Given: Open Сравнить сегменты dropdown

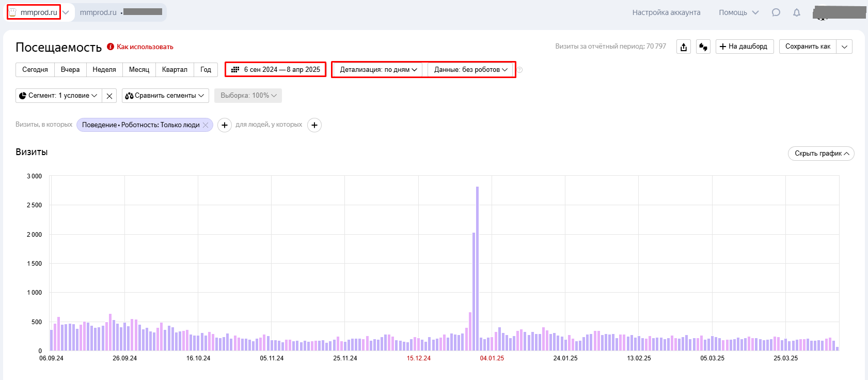Looking at the screenshot, I should click(x=165, y=96).
